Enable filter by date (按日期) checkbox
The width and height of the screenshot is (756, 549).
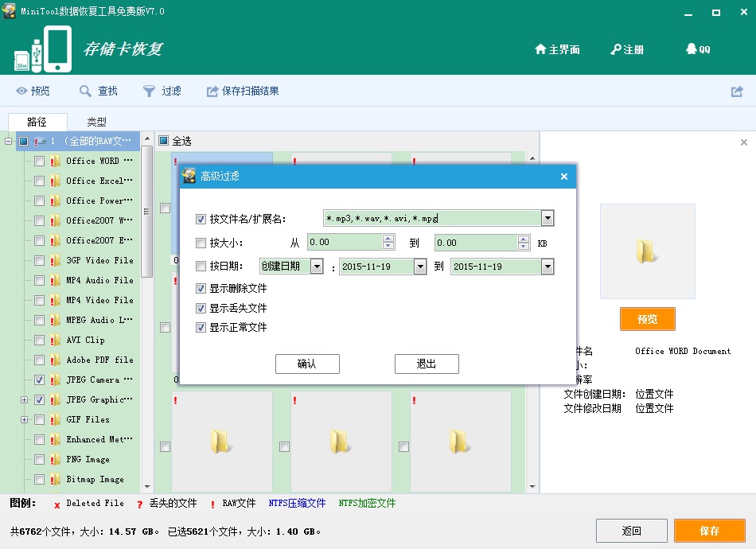[x=201, y=266]
